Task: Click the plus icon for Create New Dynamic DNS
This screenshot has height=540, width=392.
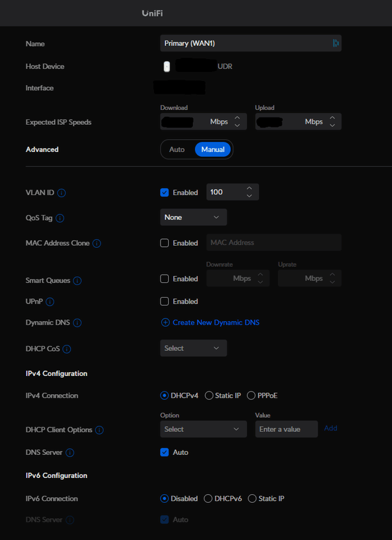Action: [x=165, y=323]
